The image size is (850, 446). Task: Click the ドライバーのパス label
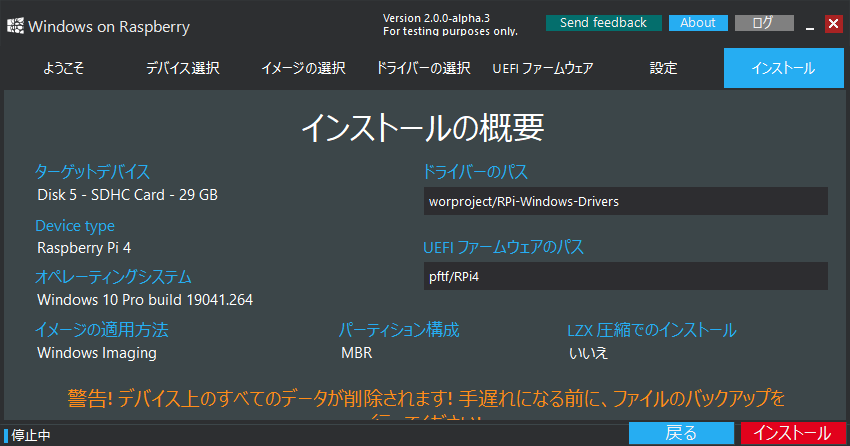(475, 172)
